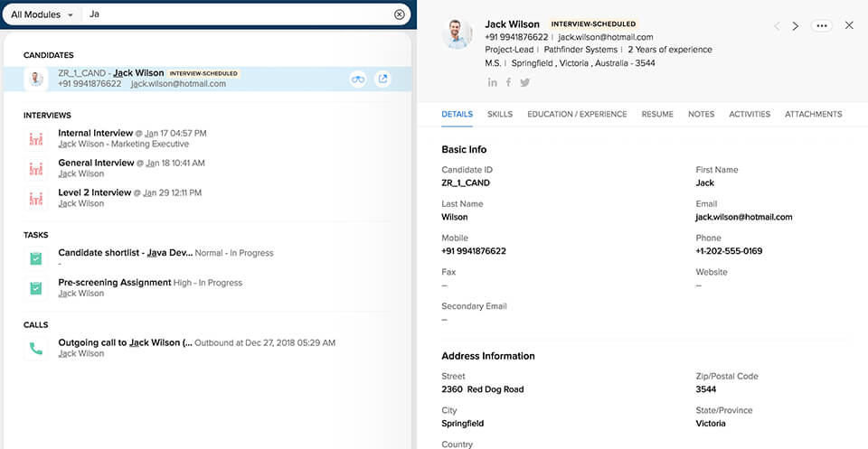Open the Level 2 Interview result
868x449 pixels.
95,192
